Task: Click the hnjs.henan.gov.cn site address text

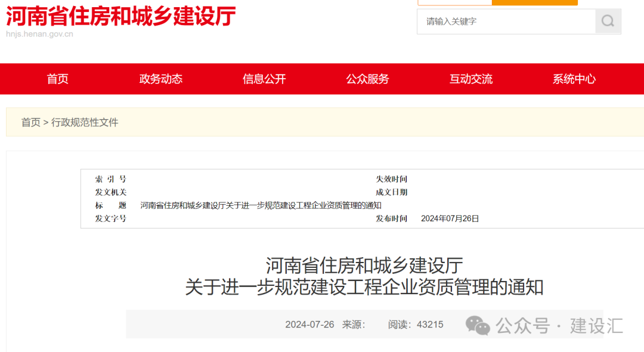Action: pos(39,34)
